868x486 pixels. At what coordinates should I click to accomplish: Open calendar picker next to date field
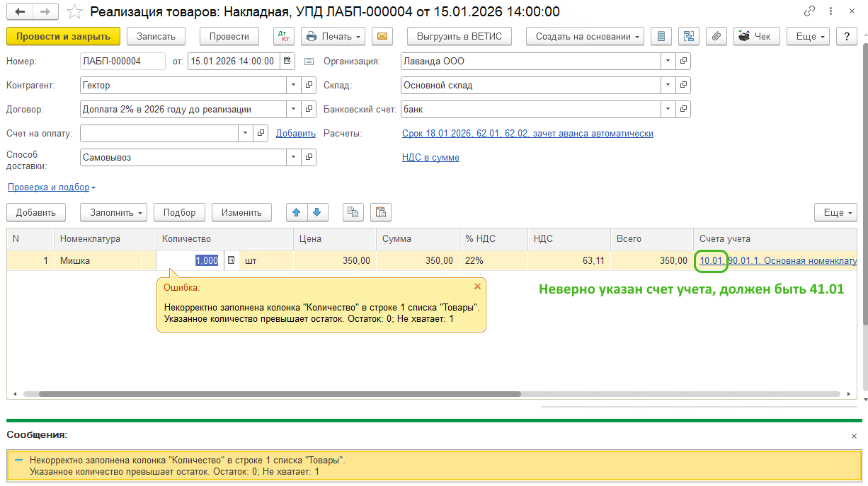[287, 62]
